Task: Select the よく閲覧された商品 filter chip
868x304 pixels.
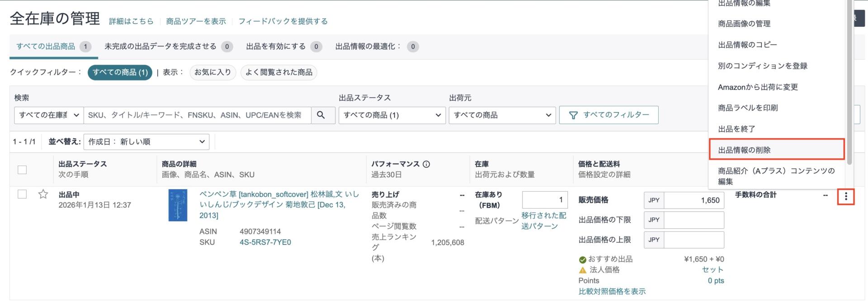Action: tap(278, 72)
